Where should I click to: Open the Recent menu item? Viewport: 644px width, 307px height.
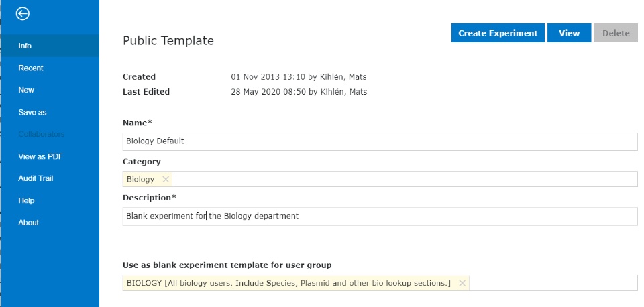31,68
